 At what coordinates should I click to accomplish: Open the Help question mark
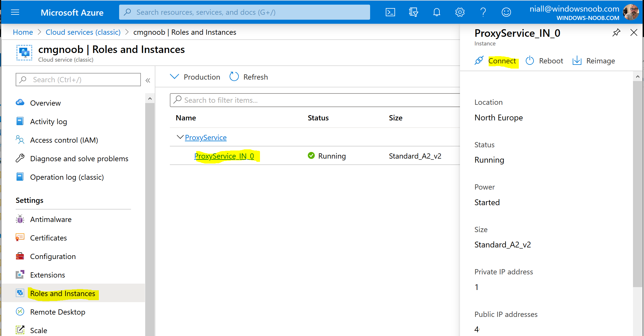(483, 12)
